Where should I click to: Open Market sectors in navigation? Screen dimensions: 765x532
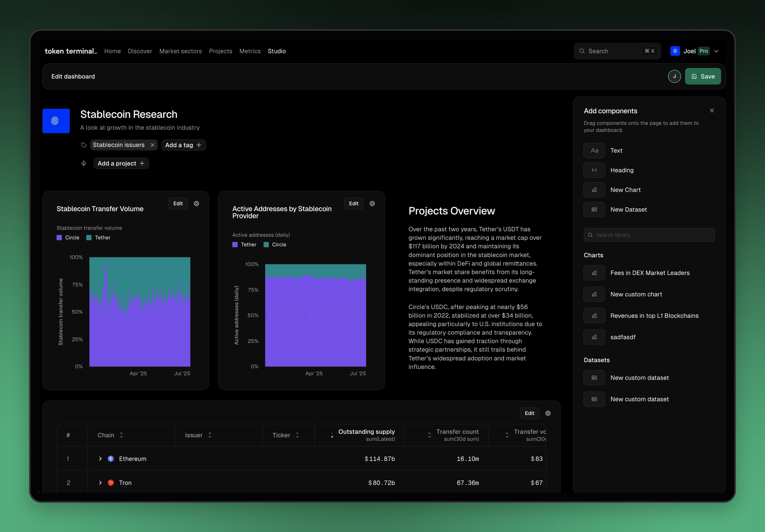click(180, 51)
